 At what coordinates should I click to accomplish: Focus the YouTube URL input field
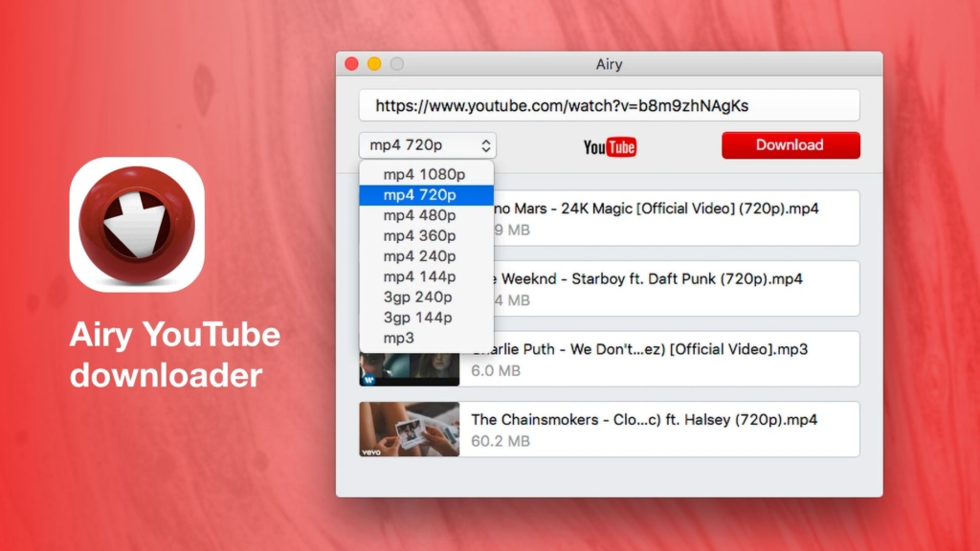[610, 105]
